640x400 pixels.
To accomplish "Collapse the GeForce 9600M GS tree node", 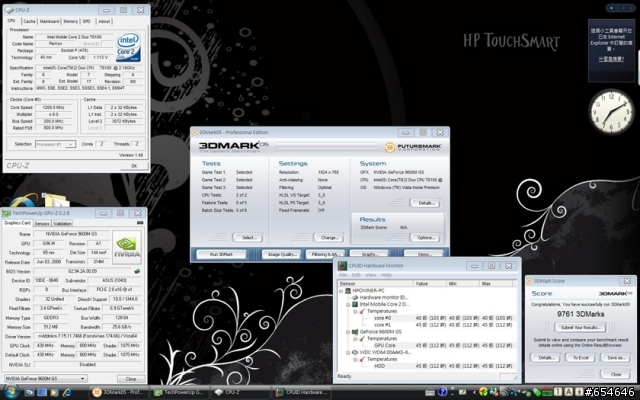I will 348,332.
